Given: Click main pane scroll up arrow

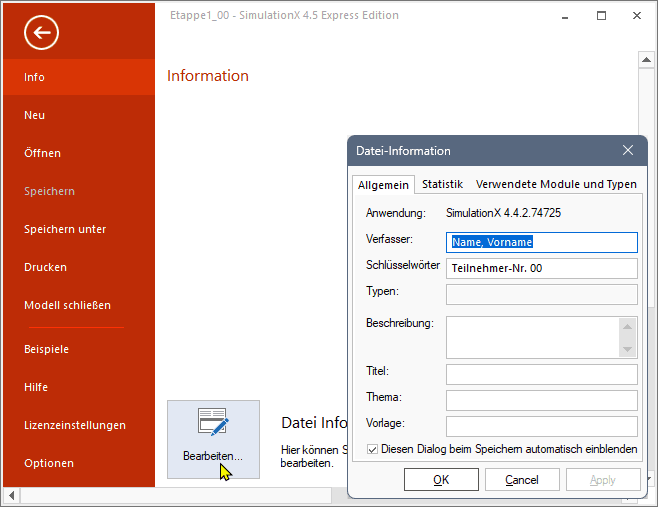Looking at the screenshot, I should pyautogui.click(x=646, y=59).
